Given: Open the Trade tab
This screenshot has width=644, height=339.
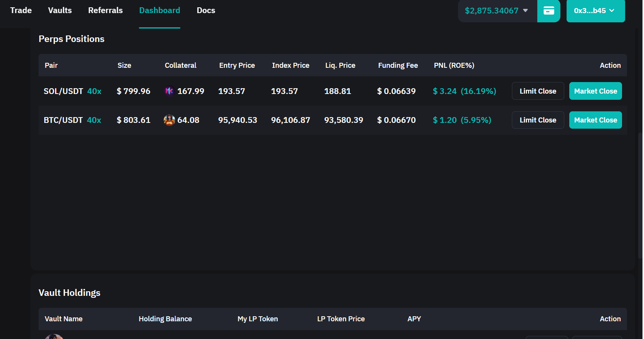Looking at the screenshot, I should point(21,10).
